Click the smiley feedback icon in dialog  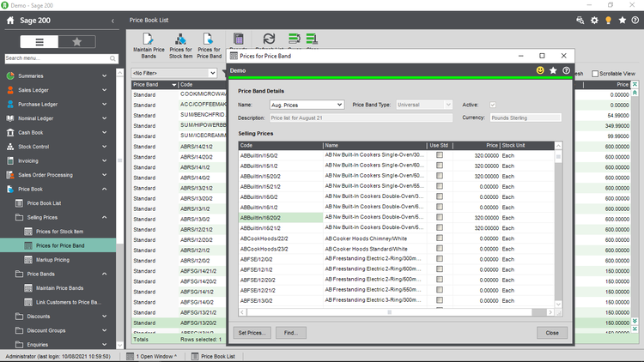(540, 70)
